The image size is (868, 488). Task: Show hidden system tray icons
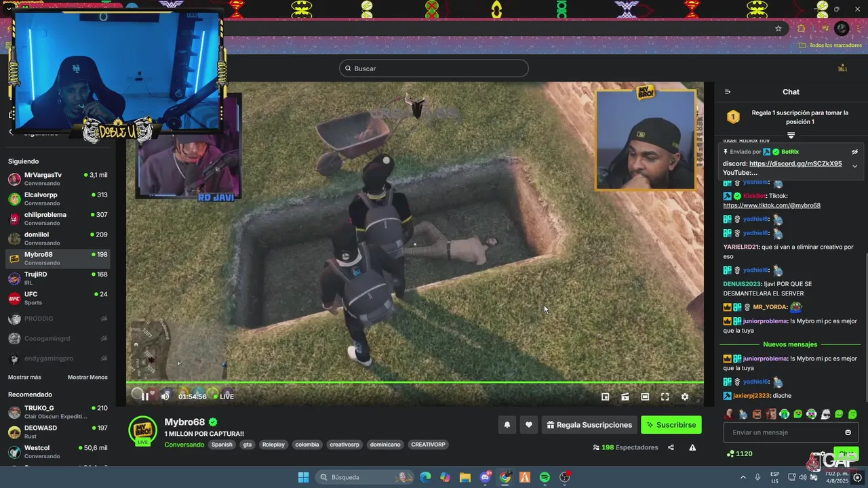pyautogui.click(x=743, y=477)
